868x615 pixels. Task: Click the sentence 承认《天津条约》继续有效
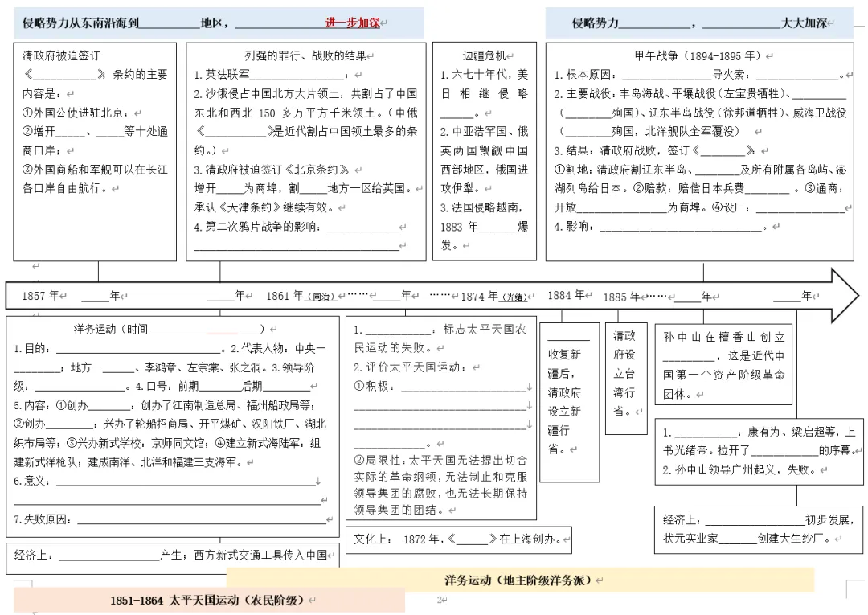[x=264, y=207]
